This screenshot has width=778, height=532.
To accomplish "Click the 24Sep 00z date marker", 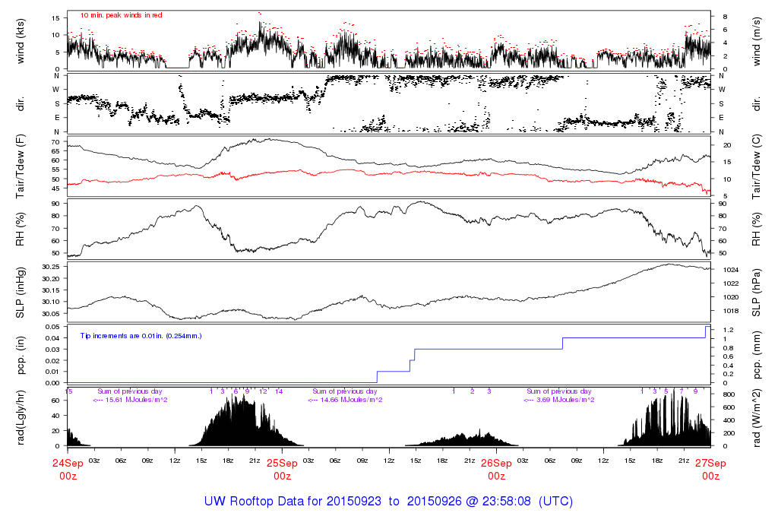I will (68, 469).
